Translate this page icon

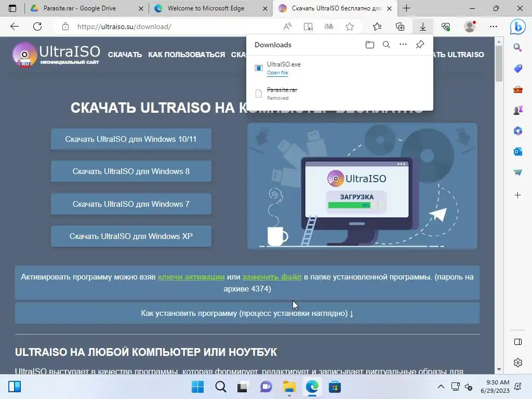pos(329,26)
